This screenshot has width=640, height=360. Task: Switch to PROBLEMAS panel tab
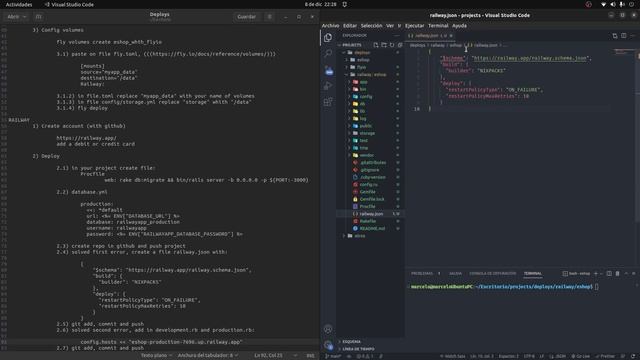click(422, 273)
